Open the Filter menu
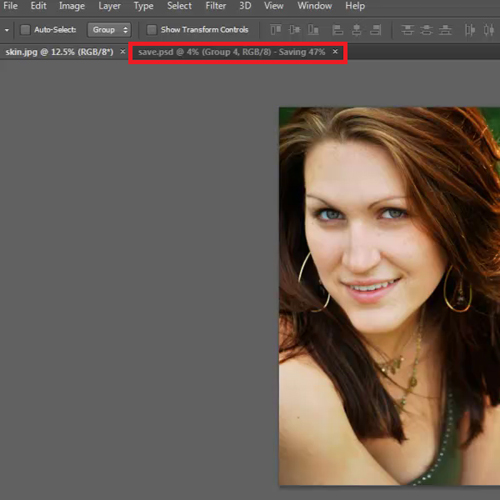 click(x=216, y=6)
